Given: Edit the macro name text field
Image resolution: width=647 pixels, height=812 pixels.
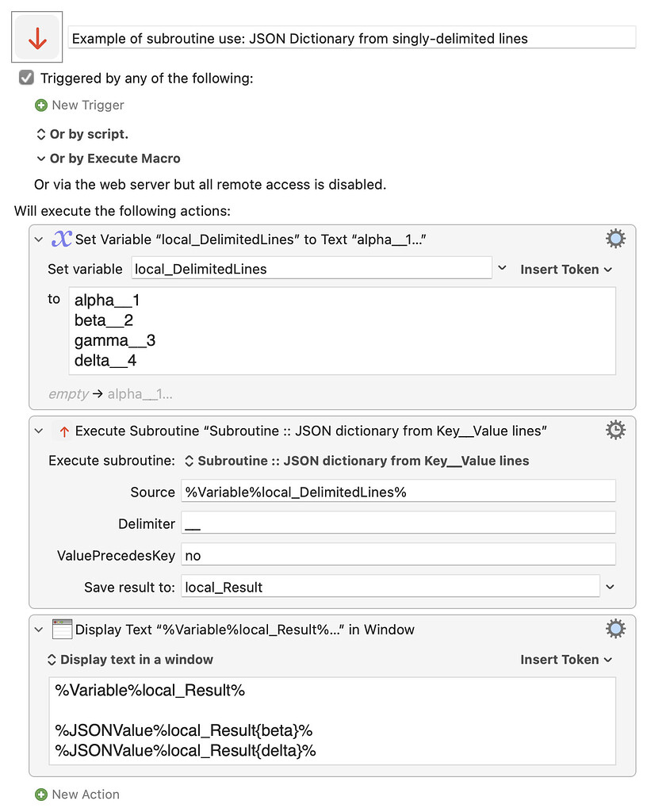Looking at the screenshot, I should [x=351, y=38].
